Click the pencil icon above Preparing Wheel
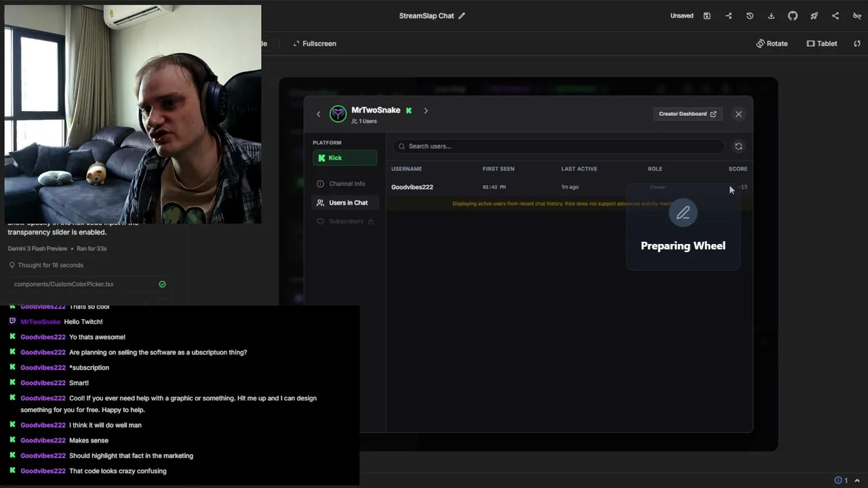The height and width of the screenshot is (488, 868). (683, 213)
